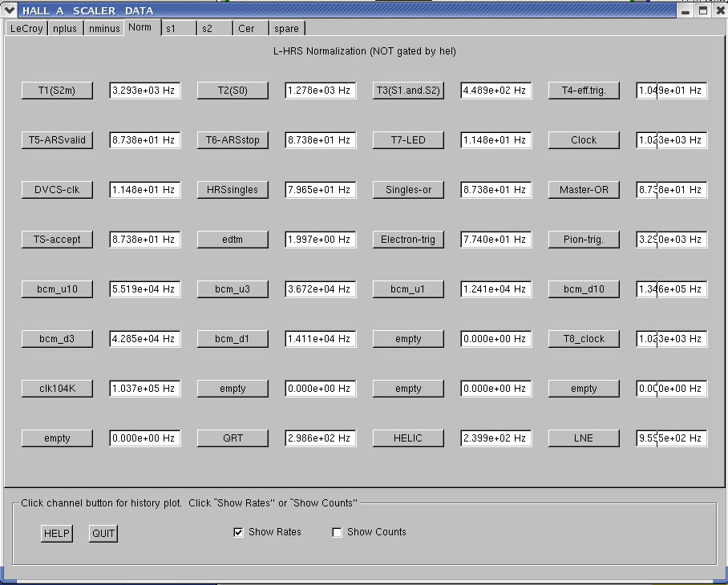Click the 2.986e+02 Hz QRT field
This screenshot has width=728, height=585.
tap(321, 438)
